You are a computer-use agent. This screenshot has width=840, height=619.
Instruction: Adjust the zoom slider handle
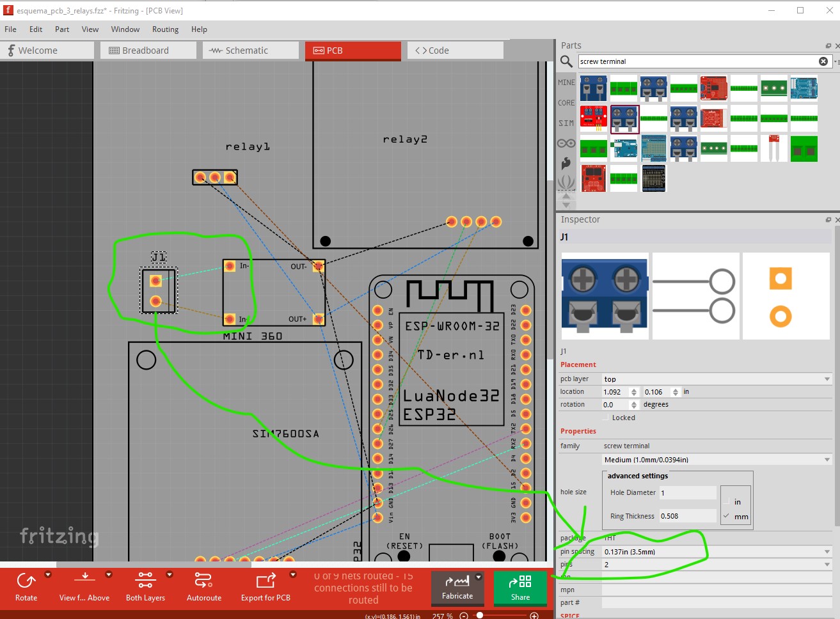pyautogui.click(x=480, y=615)
